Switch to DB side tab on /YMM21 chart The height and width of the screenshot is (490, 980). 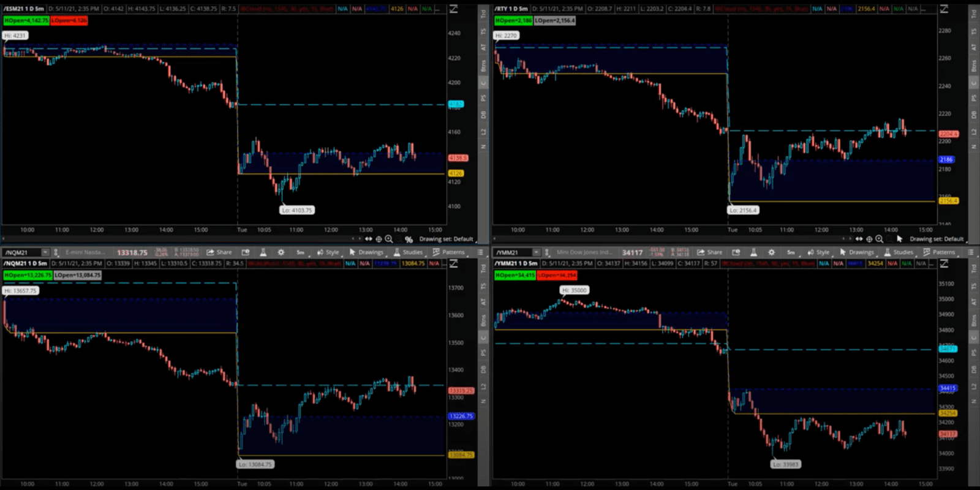point(974,369)
